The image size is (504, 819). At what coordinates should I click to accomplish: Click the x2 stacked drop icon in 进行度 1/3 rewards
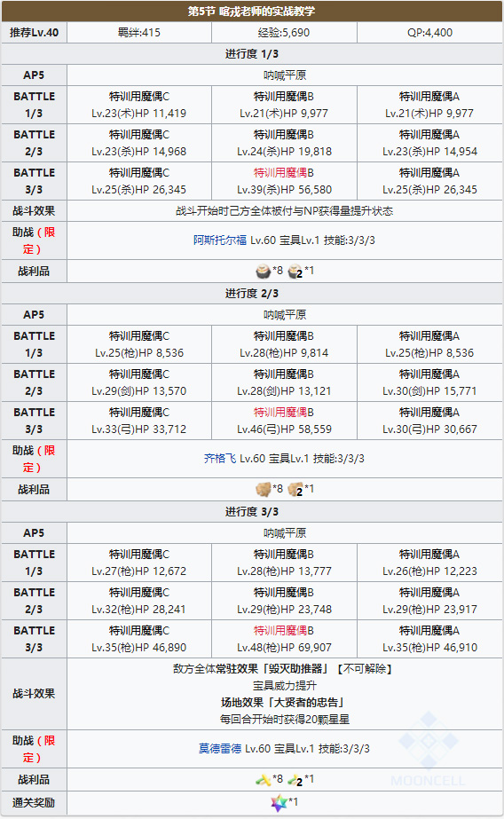(x=295, y=272)
